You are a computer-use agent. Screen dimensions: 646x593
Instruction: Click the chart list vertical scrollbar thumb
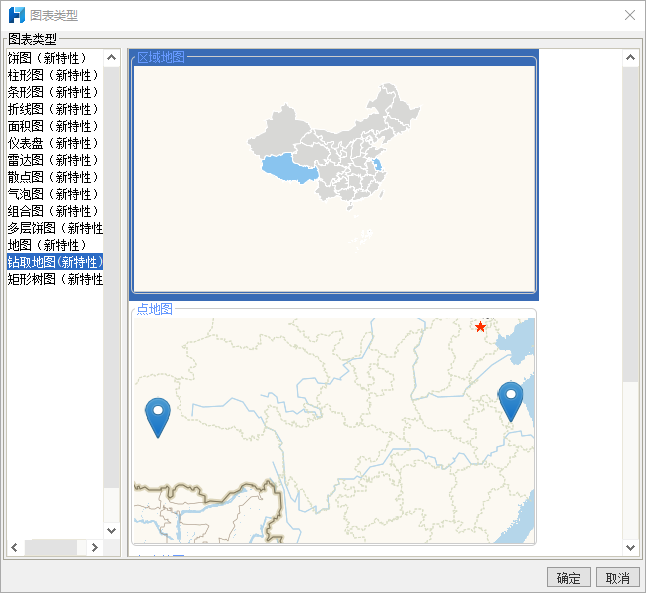(x=111, y=277)
